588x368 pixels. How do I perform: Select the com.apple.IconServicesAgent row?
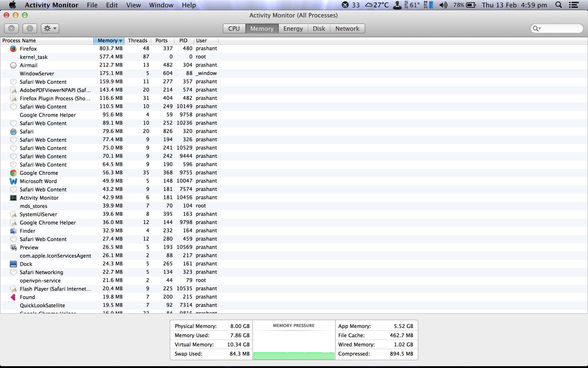[294, 256]
